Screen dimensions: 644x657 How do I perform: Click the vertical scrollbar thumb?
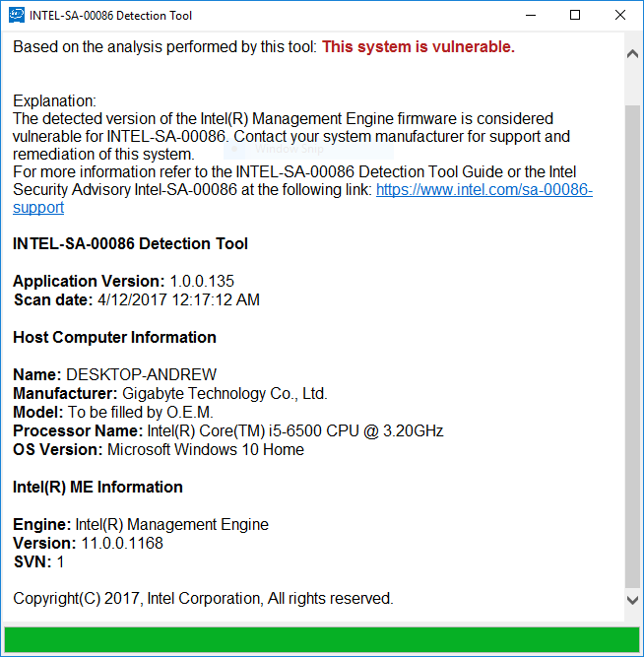click(x=633, y=347)
